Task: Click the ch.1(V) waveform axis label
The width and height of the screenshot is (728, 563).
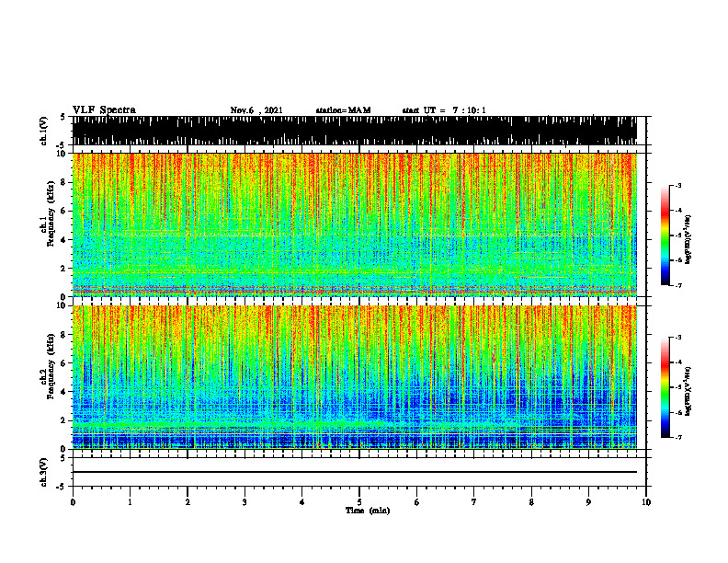Action: pos(44,131)
